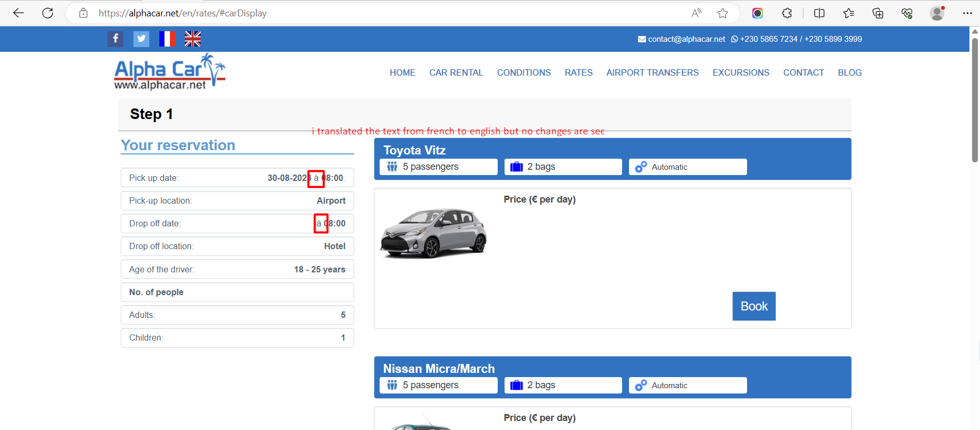
Task: Open Collections icon in toolbar
Action: [x=878, y=13]
